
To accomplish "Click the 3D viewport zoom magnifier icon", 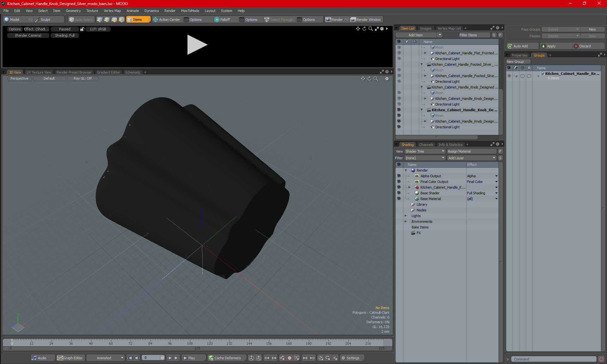I will [x=376, y=79].
